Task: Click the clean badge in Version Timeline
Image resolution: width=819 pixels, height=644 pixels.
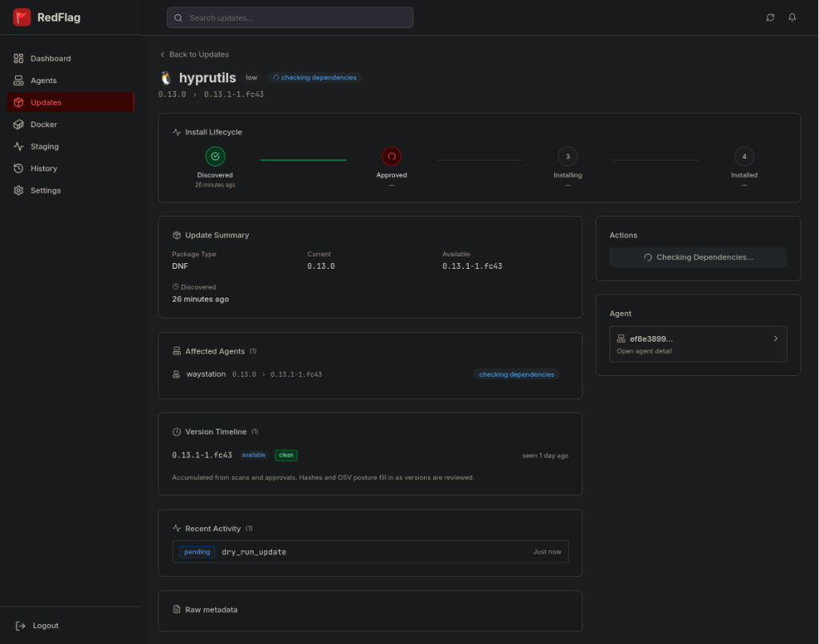Action: [286, 455]
